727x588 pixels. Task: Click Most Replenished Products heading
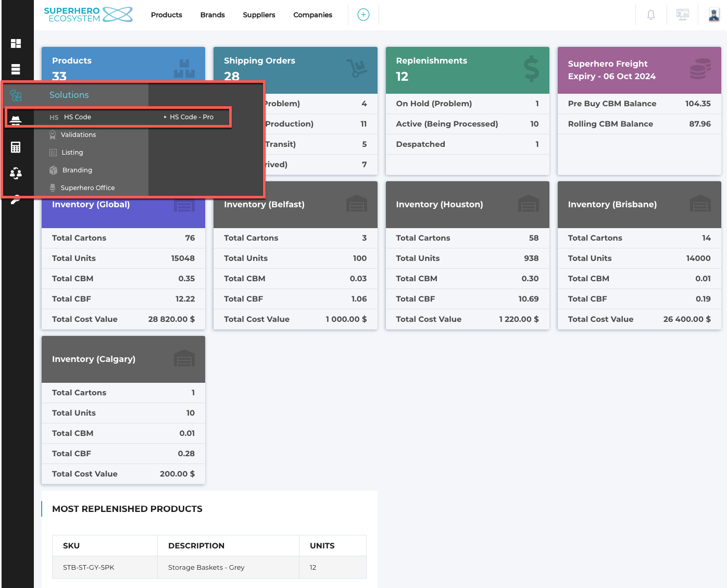click(127, 509)
